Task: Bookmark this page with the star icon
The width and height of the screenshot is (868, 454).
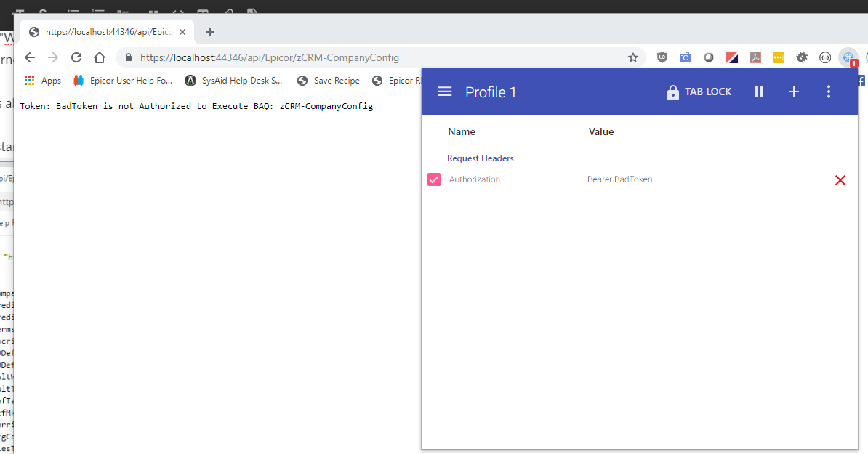Action: point(633,57)
